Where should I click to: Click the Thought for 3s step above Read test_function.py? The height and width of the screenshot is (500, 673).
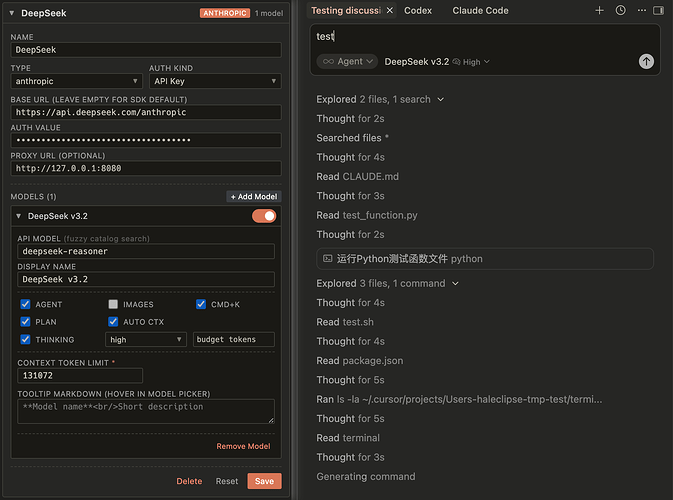(x=350, y=196)
